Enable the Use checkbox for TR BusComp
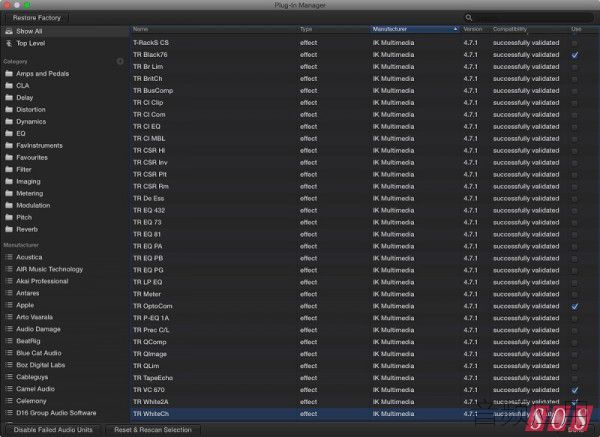This screenshot has height=437, width=600. click(x=574, y=91)
